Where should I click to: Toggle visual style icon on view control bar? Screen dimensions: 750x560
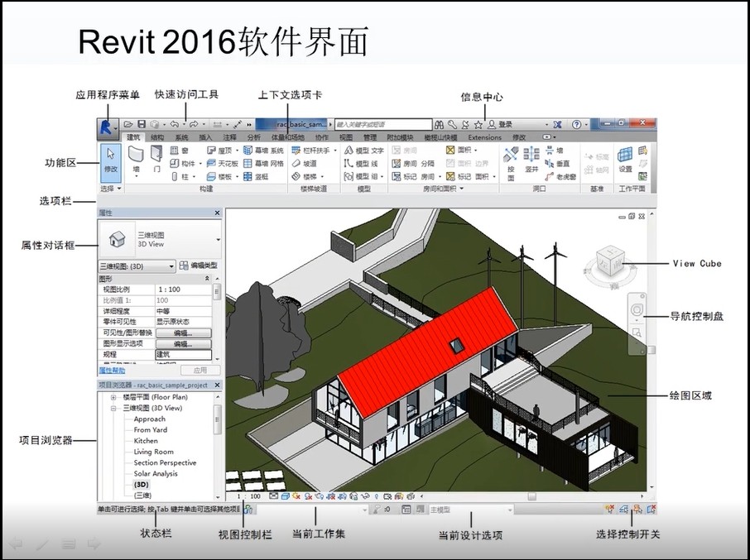point(285,496)
